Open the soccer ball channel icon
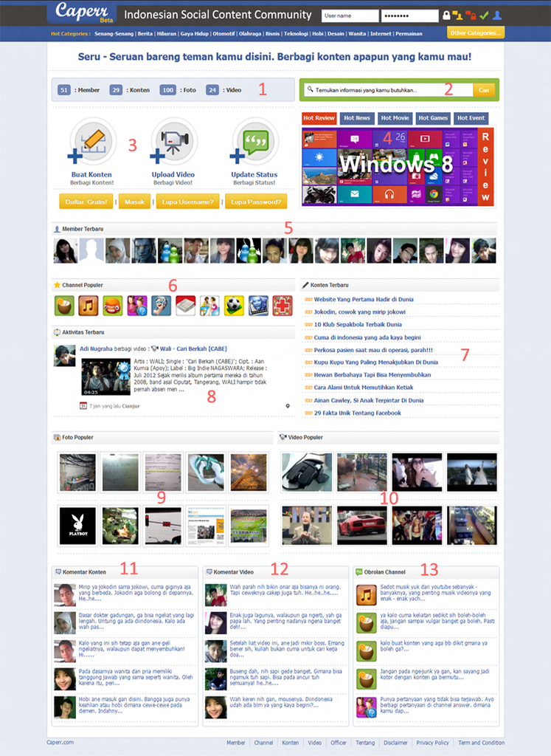 coord(234,306)
